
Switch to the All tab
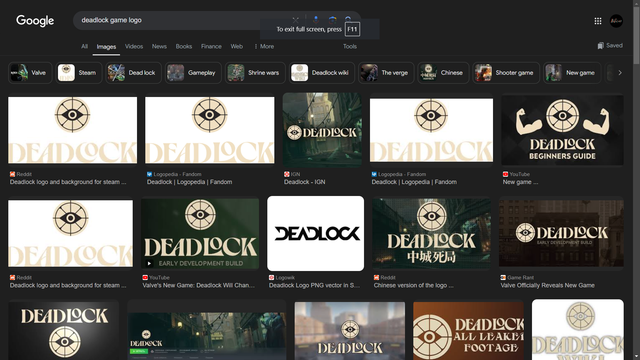tap(84, 47)
